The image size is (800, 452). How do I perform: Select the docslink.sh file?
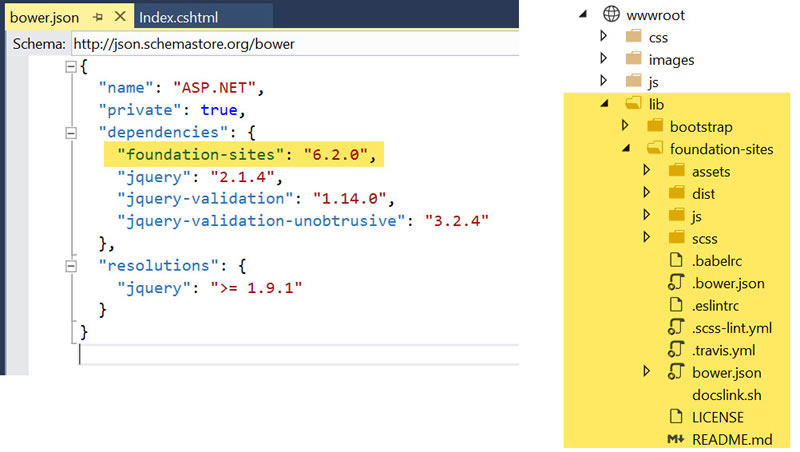tap(727, 395)
